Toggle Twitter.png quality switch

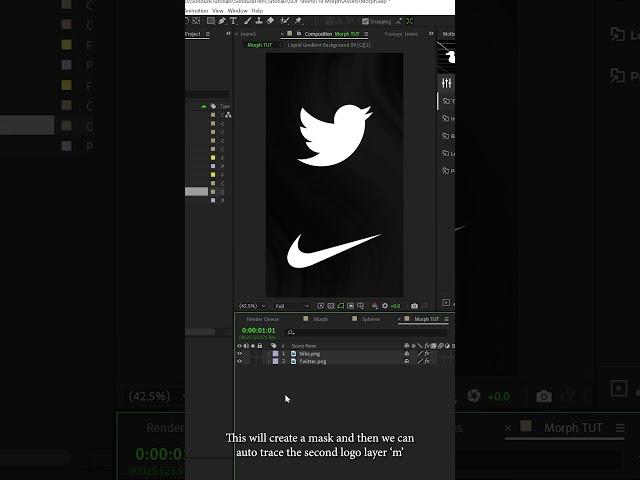point(420,361)
